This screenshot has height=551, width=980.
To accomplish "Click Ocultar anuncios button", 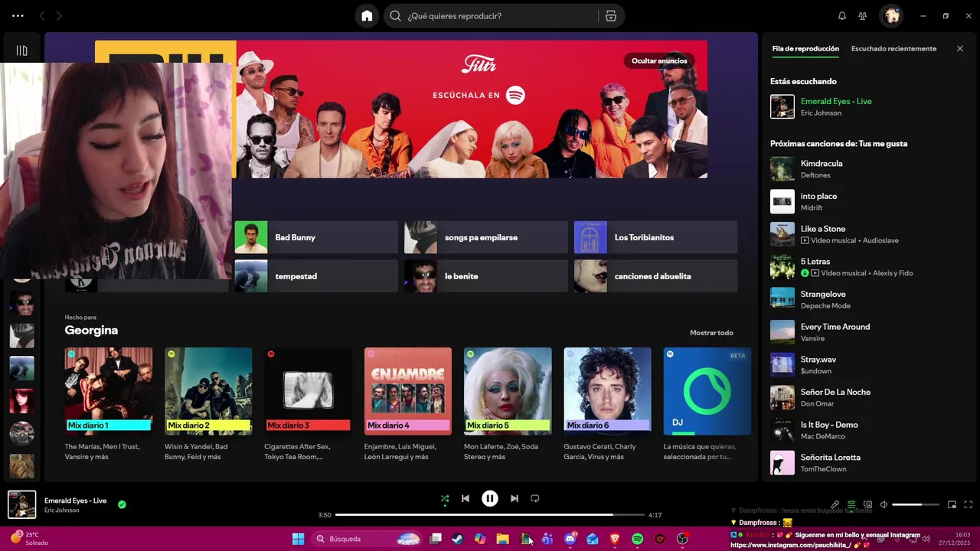I will click(659, 60).
